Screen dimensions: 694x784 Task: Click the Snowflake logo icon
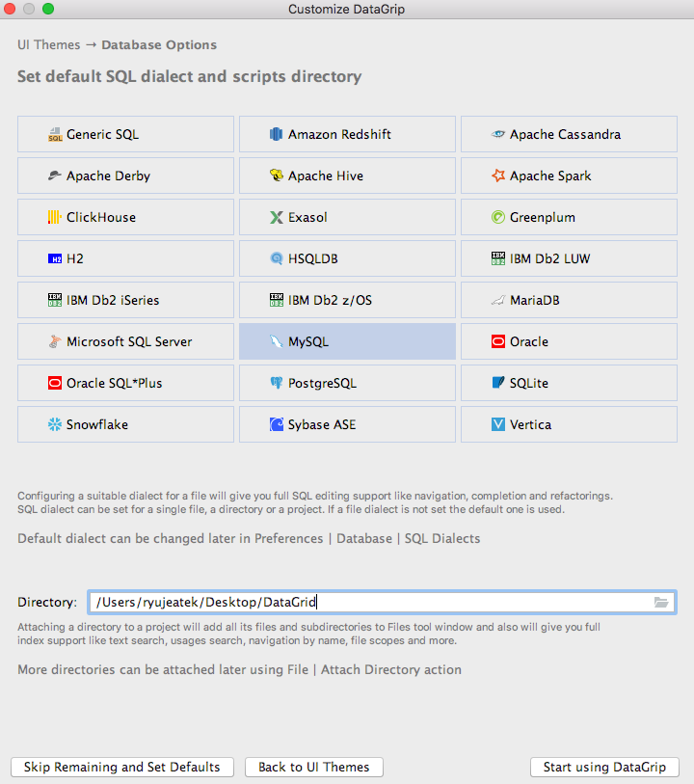tap(55, 425)
